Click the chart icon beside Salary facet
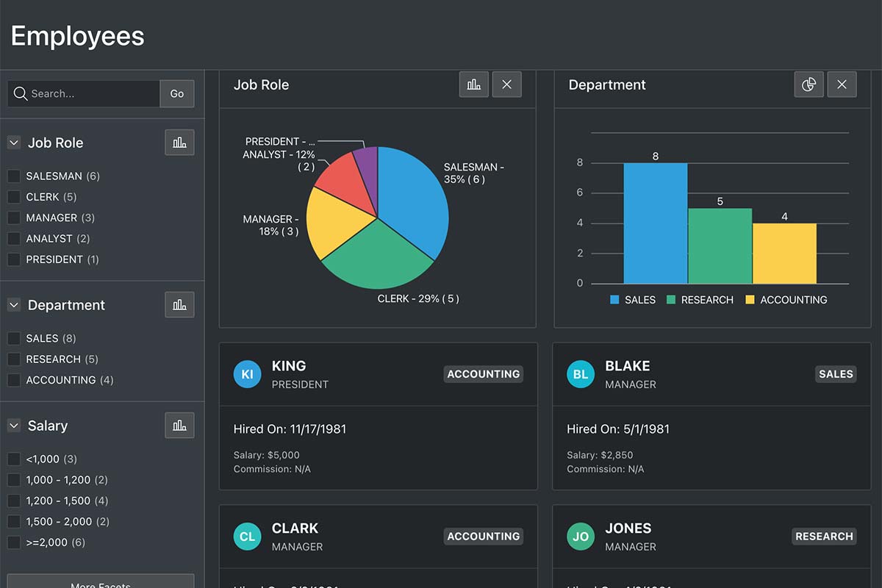882x588 pixels. coord(179,426)
